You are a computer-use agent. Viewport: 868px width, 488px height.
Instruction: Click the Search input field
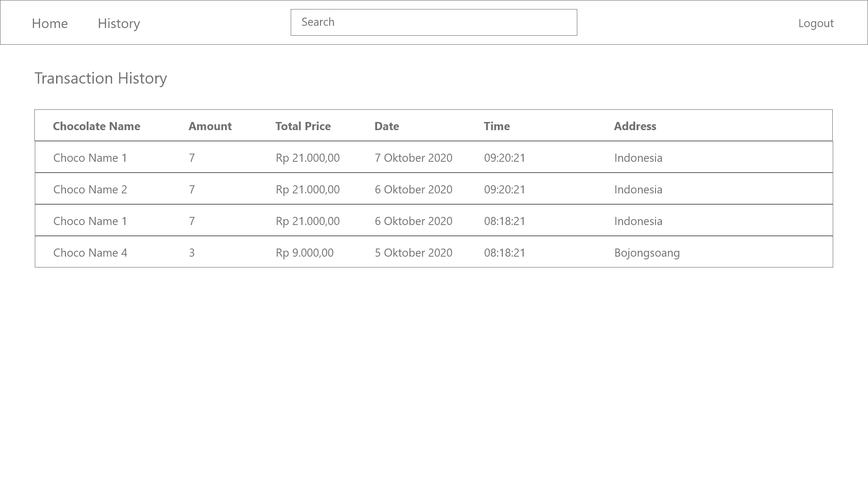click(434, 22)
